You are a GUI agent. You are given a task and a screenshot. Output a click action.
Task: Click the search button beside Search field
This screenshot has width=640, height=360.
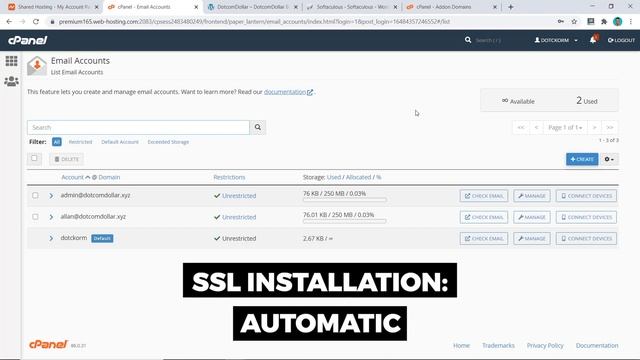[258, 127]
